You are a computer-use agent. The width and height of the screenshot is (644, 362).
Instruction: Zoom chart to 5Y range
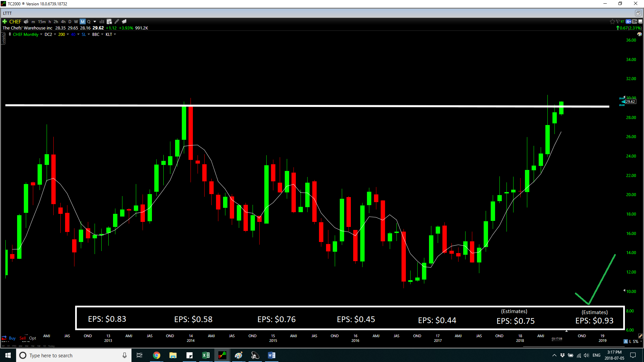[x=3, y=346]
